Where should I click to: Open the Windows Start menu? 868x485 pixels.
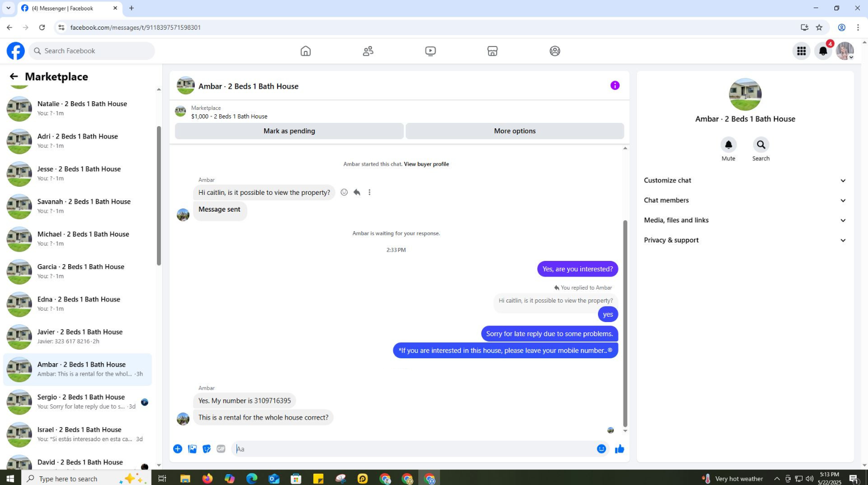(x=10, y=479)
